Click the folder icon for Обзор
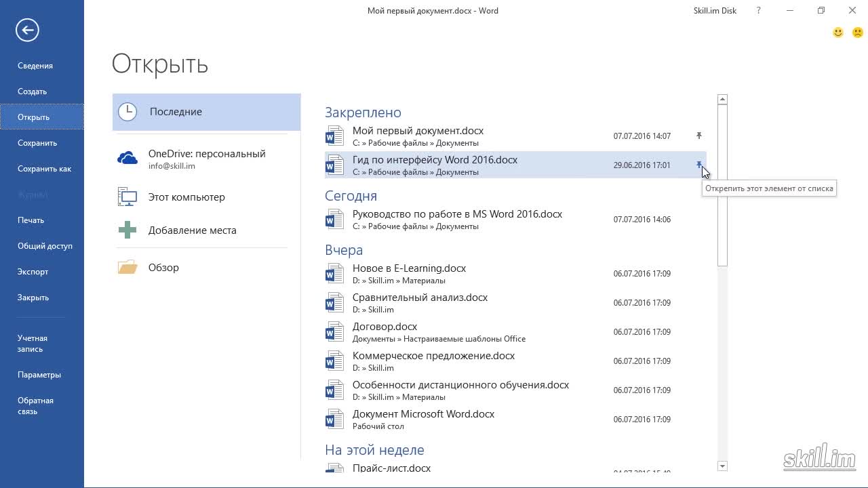 click(x=127, y=267)
